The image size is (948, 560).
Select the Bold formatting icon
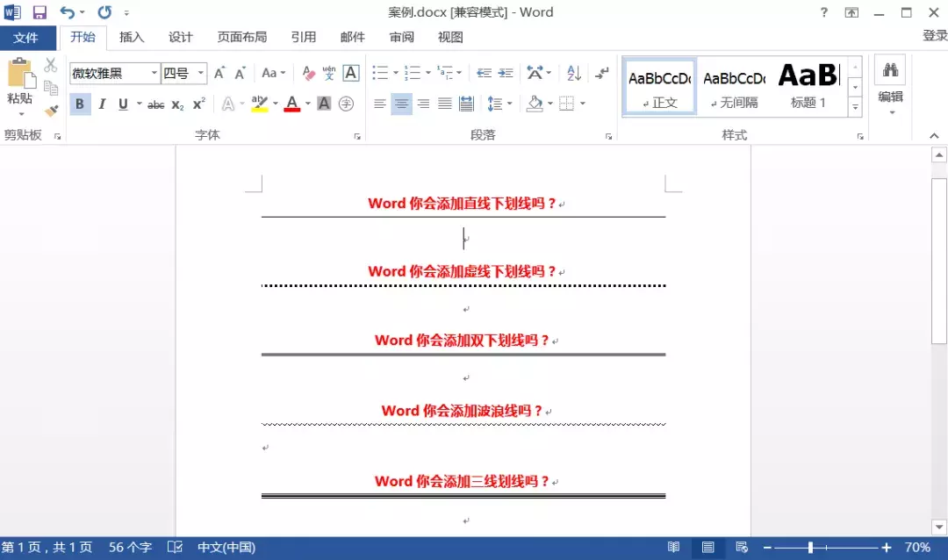tap(80, 104)
